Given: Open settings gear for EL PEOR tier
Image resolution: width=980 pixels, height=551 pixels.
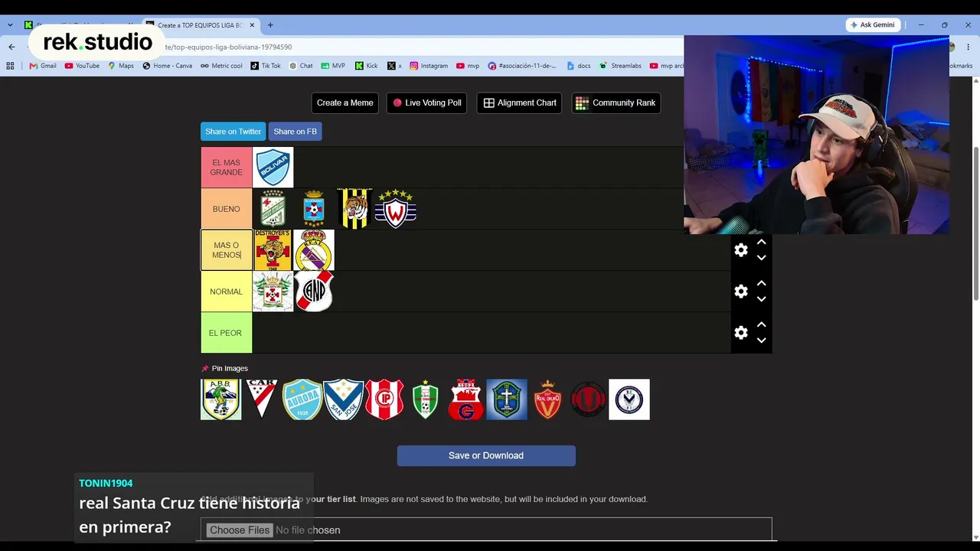Looking at the screenshot, I should (x=741, y=333).
